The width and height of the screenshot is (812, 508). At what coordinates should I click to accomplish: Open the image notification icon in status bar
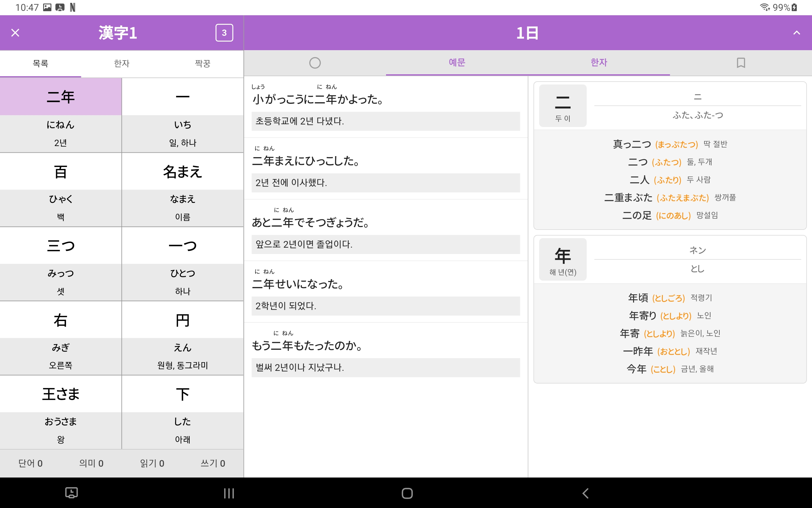[47, 7]
